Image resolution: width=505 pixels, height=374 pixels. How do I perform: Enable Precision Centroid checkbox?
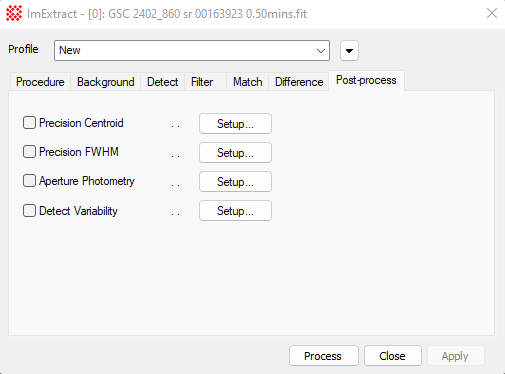coord(29,123)
